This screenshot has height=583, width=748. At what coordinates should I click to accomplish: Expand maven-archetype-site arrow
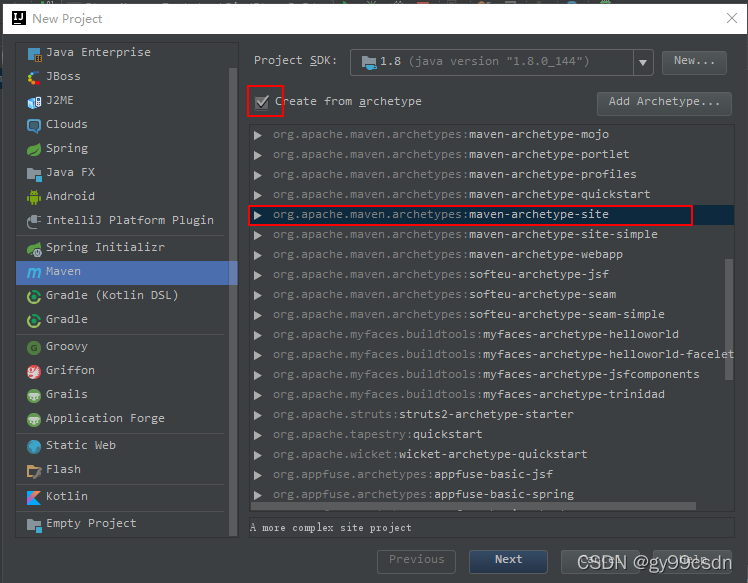tap(258, 215)
